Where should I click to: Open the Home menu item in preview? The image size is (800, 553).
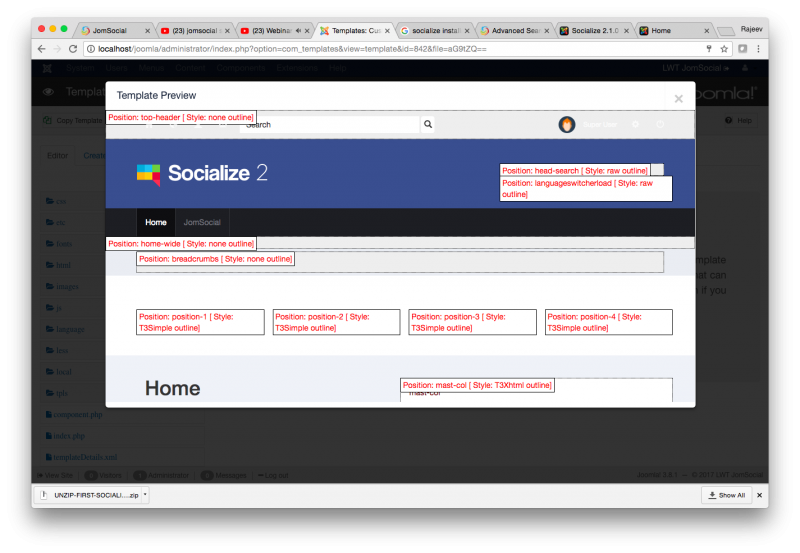click(x=156, y=222)
